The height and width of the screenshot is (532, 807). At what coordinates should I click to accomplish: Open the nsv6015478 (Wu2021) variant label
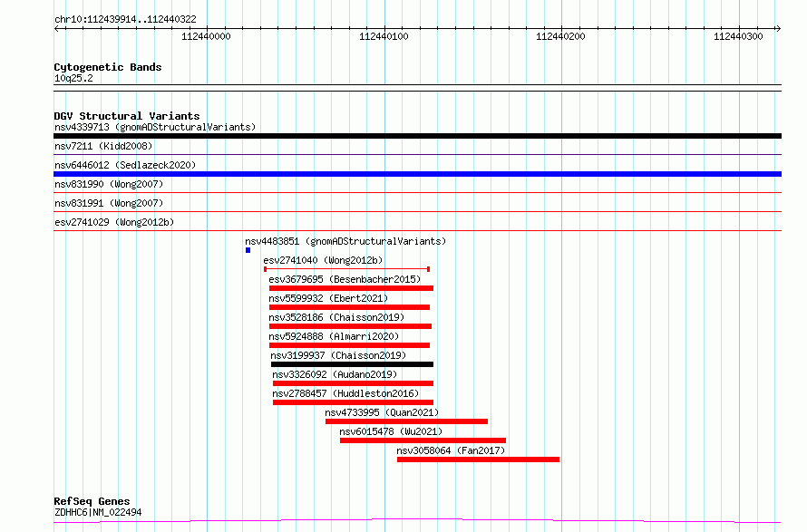pyautogui.click(x=391, y=431)
